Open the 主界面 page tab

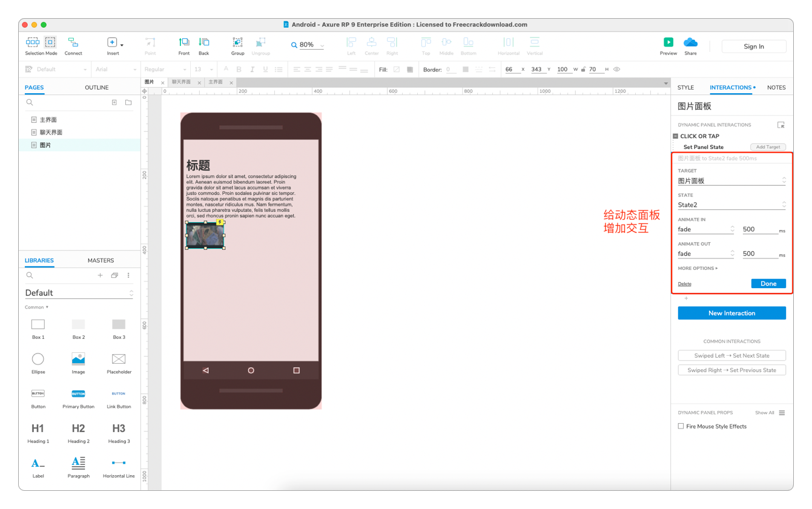point(216,82)
